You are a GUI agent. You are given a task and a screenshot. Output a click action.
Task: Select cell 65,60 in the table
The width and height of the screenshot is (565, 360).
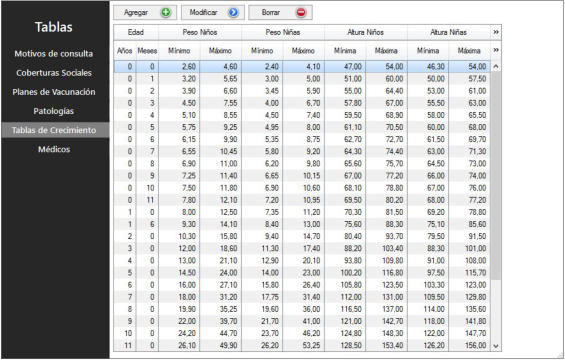345,164
